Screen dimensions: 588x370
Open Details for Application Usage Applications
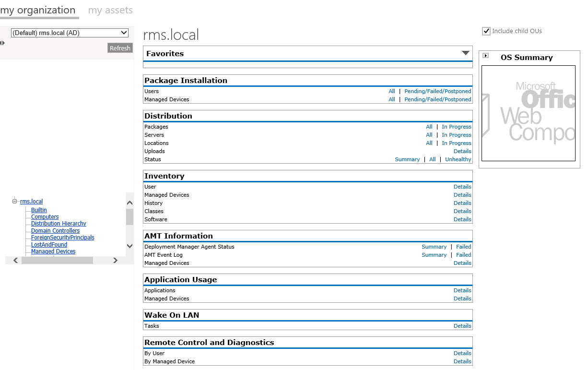click(x=462, y=290)
